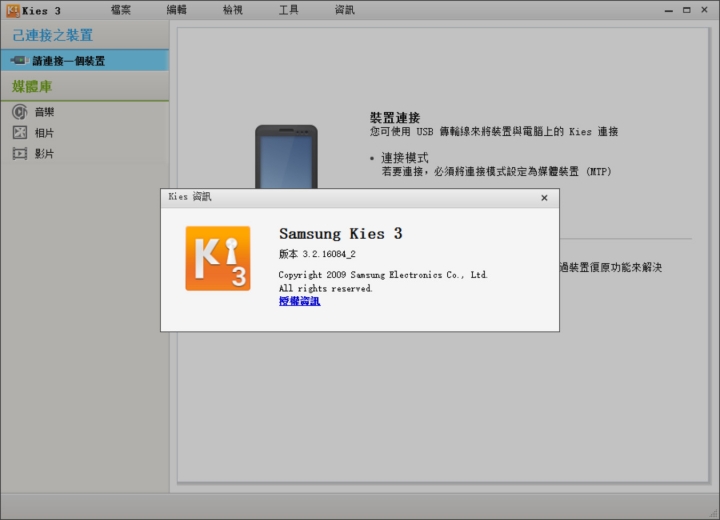Maximize the Kies 3 window
The height and width of the screenshot is (520, 720).
(x=686, y=10)
